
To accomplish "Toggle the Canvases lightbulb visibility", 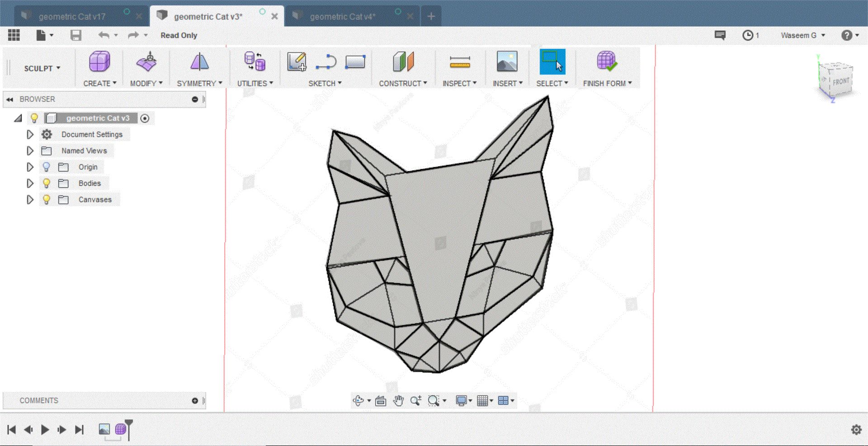I will (46, 199).
